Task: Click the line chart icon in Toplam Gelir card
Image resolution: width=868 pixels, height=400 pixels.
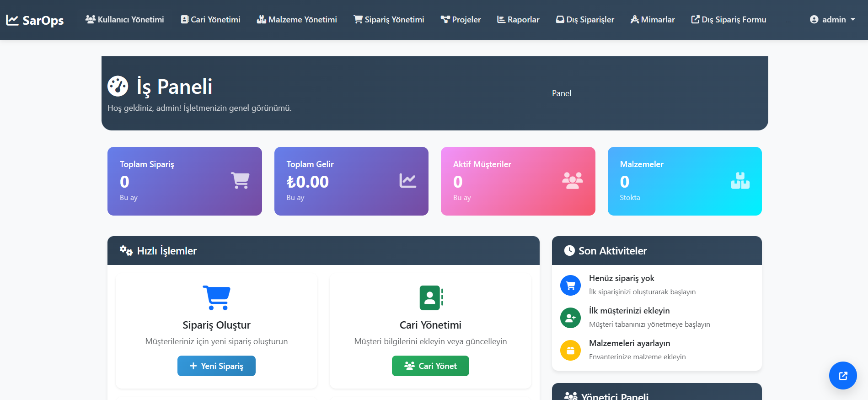Action: click(x=407, y=181)
